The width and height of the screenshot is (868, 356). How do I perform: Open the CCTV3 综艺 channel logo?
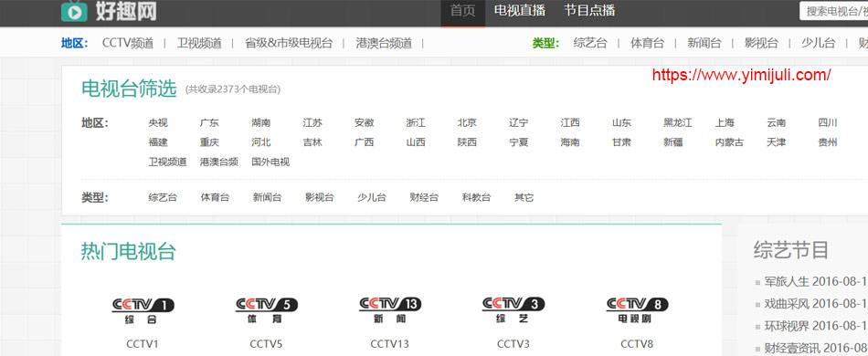(513, 310)
